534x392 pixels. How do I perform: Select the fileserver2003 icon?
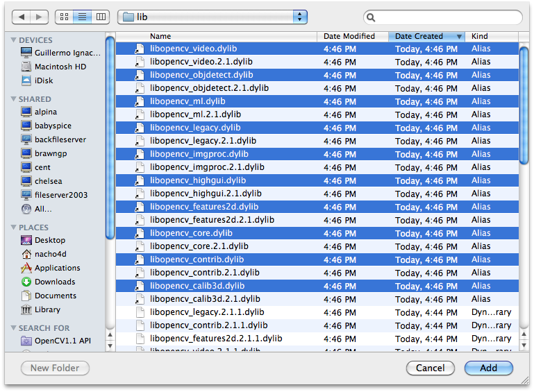point(26,195)
